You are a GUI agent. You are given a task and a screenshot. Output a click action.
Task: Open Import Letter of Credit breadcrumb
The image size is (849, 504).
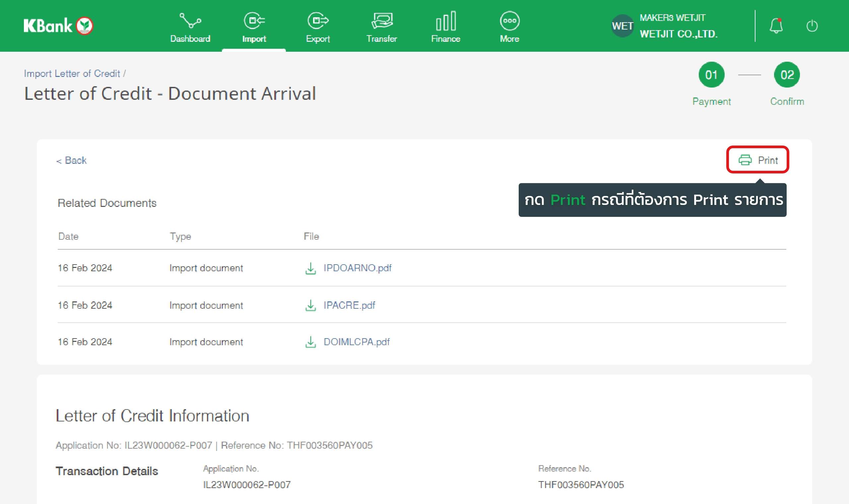point(72,74)
